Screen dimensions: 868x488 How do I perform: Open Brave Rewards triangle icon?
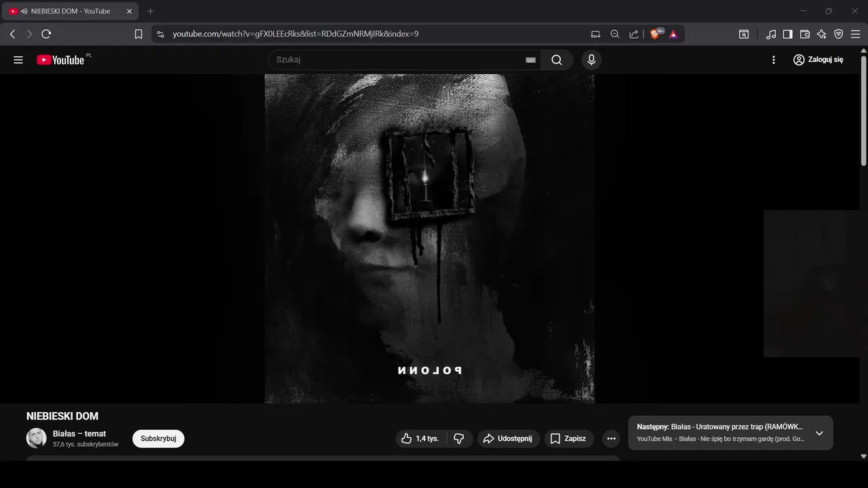click(x=673, y=34)
